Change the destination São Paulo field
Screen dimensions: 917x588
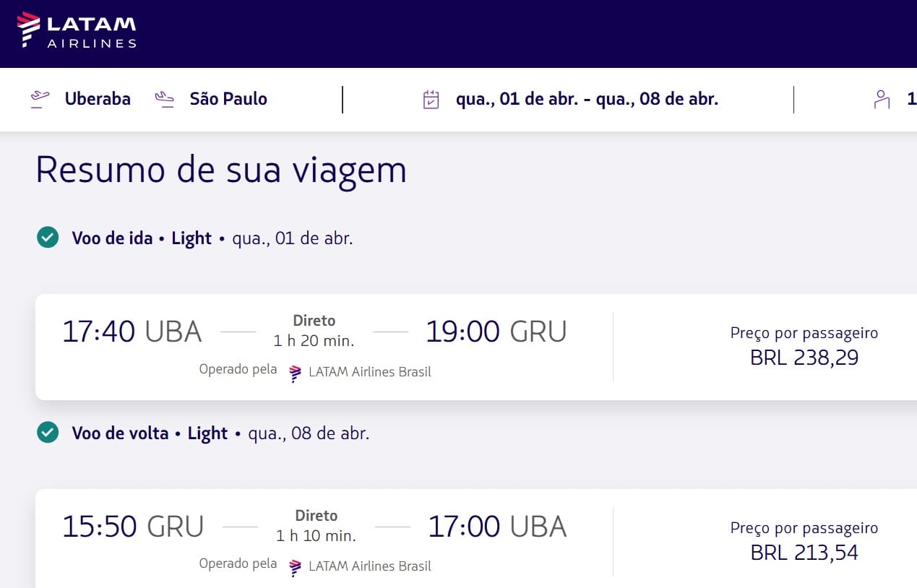pos(228,99)
